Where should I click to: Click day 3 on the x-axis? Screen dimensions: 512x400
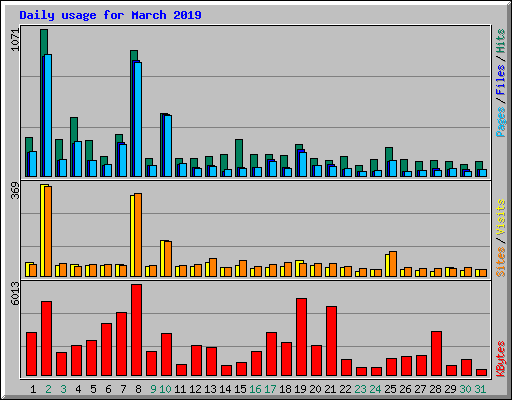[63, 389]
